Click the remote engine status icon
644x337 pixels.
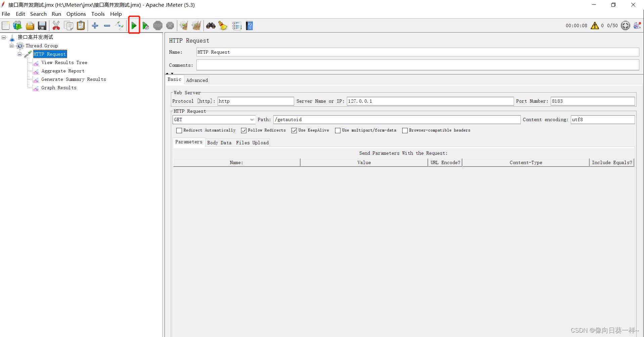tap(626, 26)
